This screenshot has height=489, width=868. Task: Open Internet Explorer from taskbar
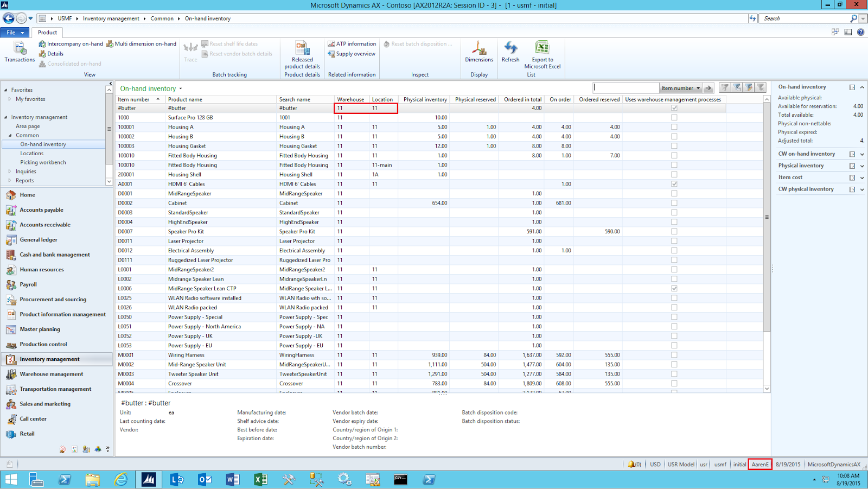point(120,479)
